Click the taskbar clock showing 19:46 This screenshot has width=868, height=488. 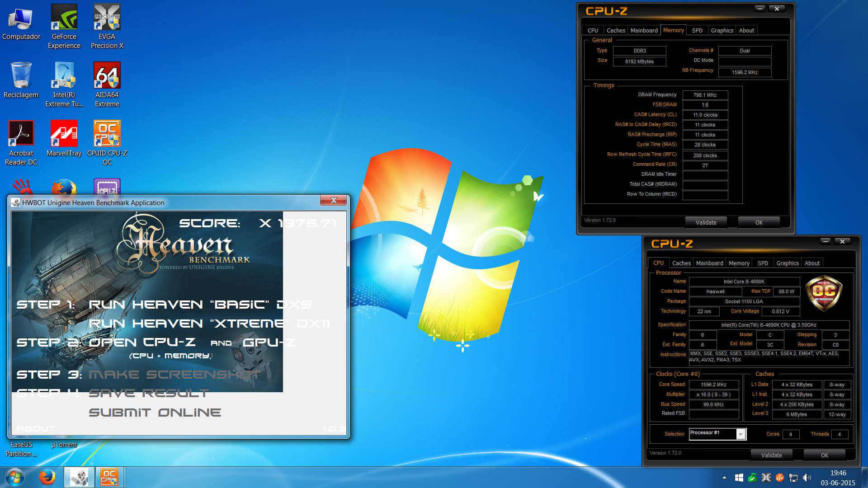838,478
